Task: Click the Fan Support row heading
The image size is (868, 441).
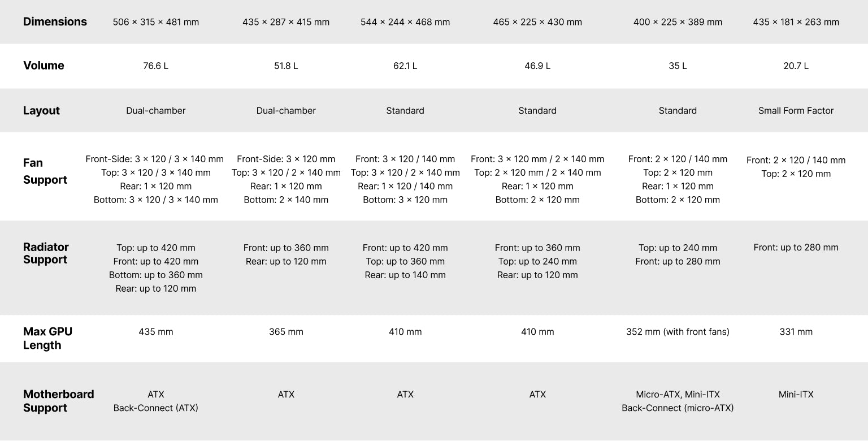Action: pos(45,171)
